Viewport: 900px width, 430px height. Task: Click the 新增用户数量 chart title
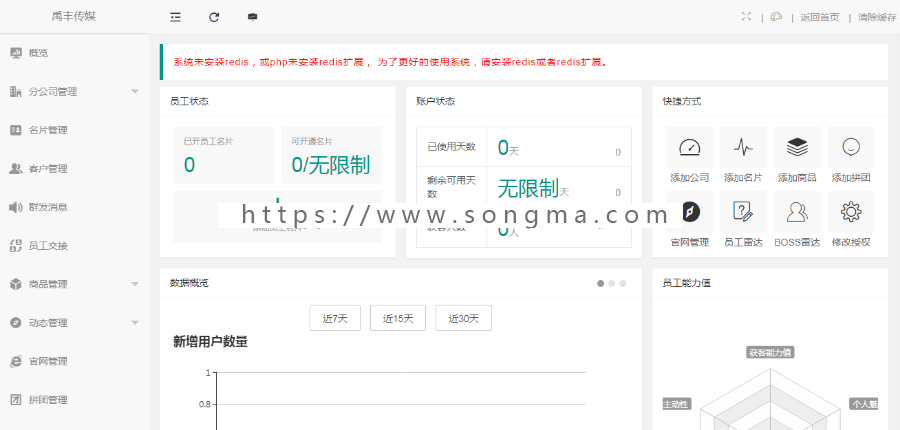click(x=210, y=342)
